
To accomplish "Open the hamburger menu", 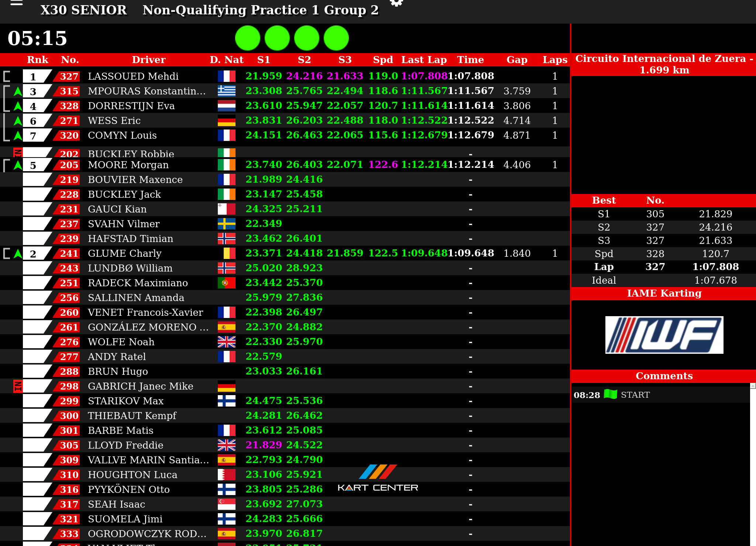I will pos(17,3).
